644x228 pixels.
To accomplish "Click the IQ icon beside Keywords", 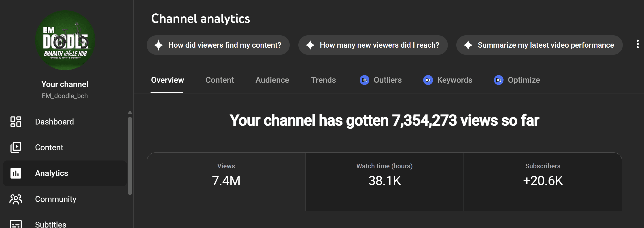I will tap(428, 80).
